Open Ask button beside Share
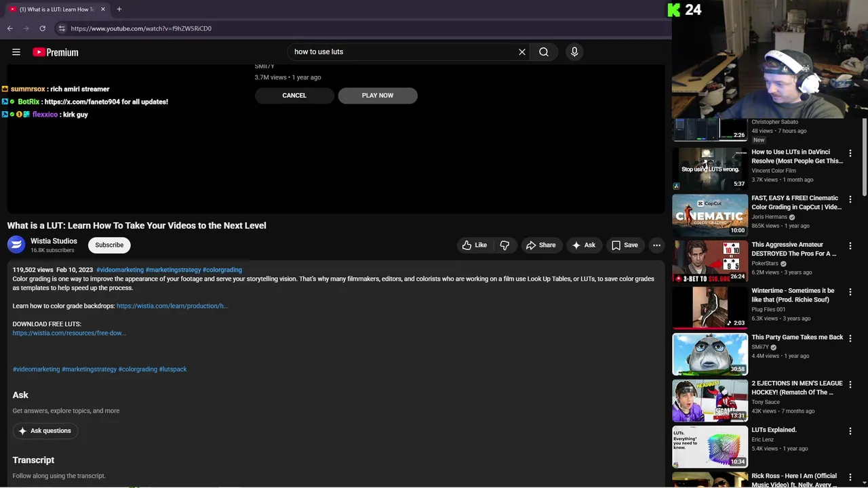868x488 pixels. pyautogui.click(x=583, y=245)
